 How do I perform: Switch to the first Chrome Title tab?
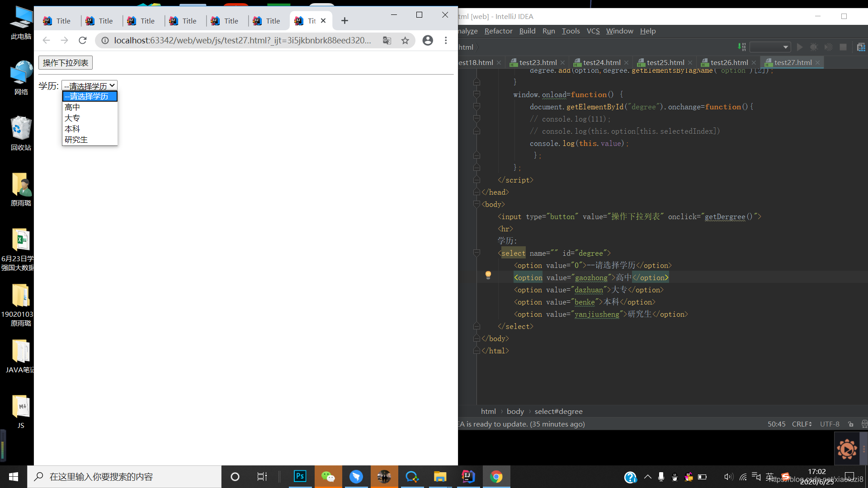[57, 21]
